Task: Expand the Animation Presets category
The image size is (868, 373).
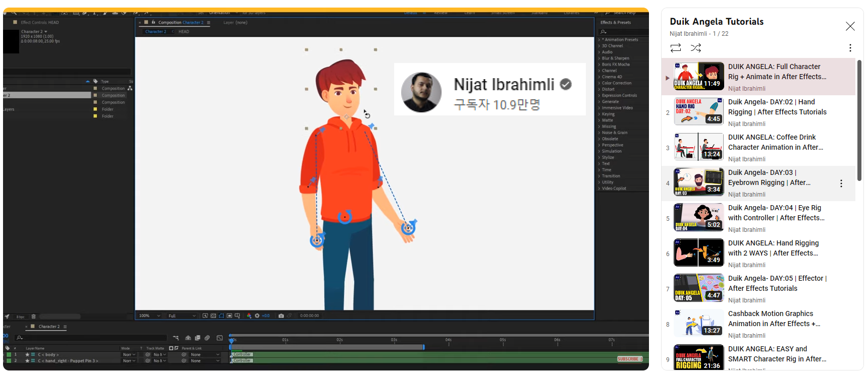Action: coord(600,40)
